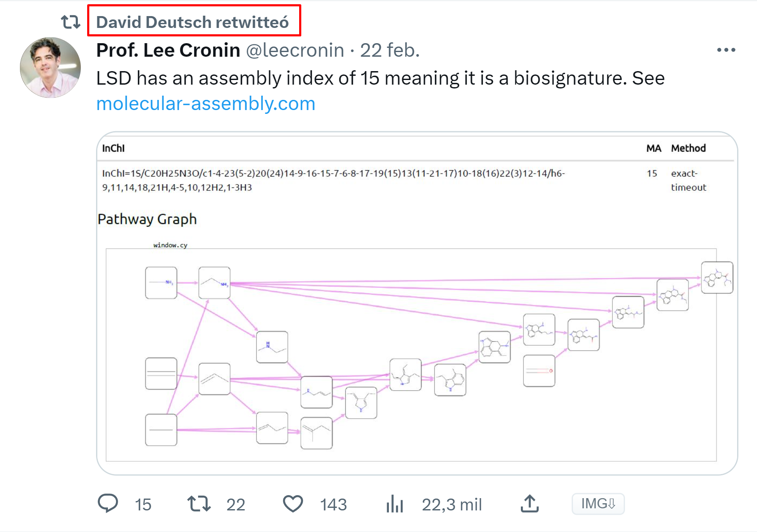757x532 pixels.
Task: Click the retweet icon below the tweet
Action: pos(199,504)
